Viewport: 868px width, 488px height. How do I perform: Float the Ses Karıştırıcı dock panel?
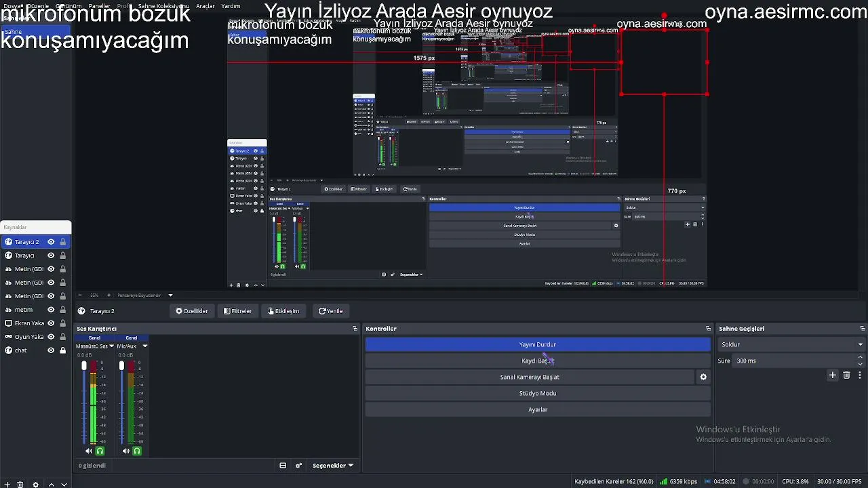[355, 329]
